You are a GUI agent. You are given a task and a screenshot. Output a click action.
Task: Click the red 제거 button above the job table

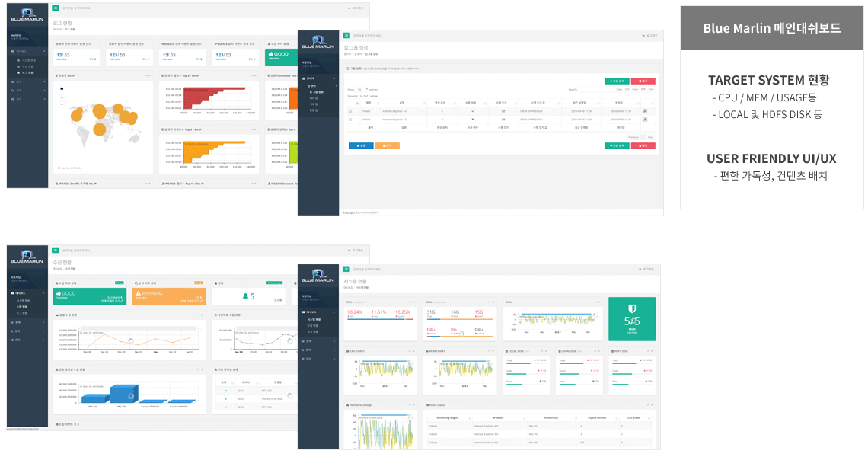(643, 81)
